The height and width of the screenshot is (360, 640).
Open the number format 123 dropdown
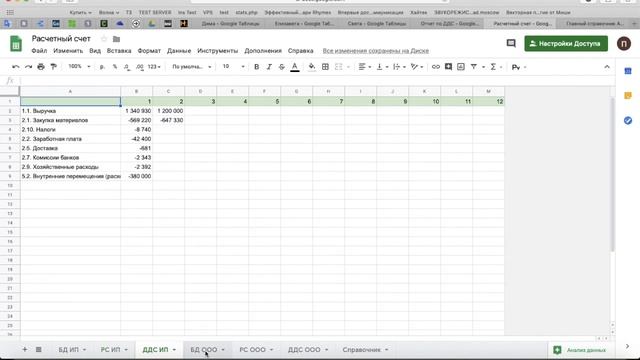(154, 67)
